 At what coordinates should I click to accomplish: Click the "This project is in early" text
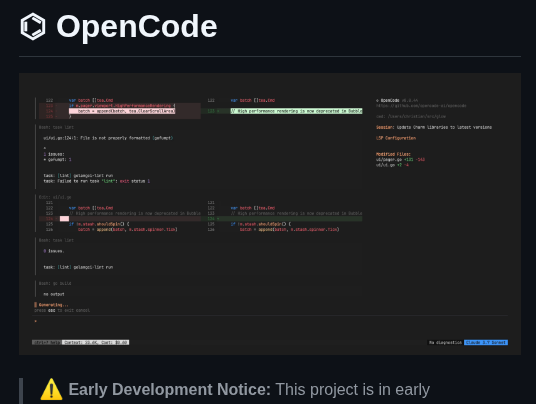(352, 390)
